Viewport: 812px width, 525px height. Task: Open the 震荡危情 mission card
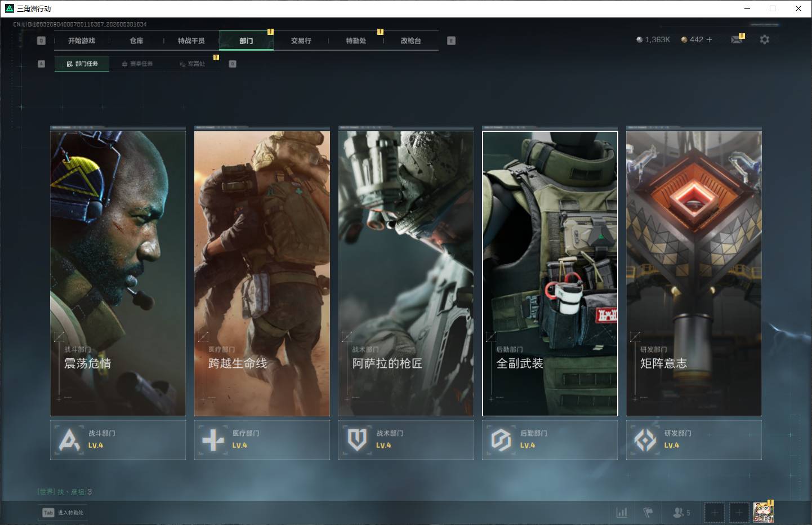coord(118,273)
